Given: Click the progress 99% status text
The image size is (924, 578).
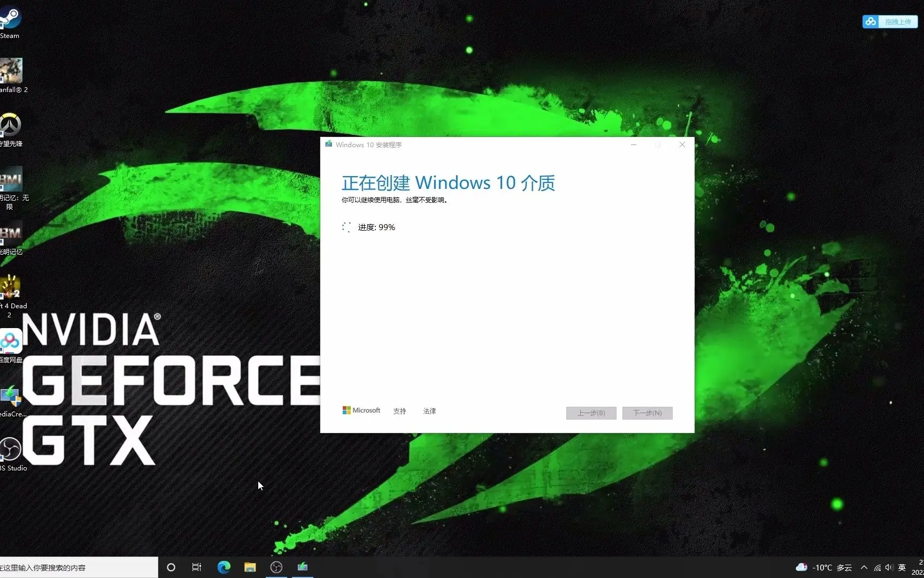Looking at the screenshot, I should pos(376,227).
